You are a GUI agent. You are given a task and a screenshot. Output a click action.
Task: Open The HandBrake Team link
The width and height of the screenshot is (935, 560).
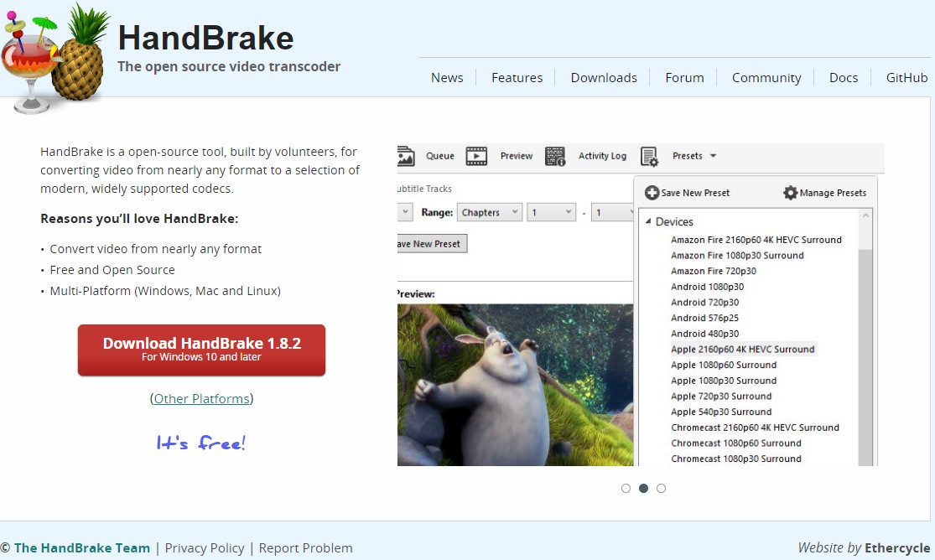tap(81, 548)
